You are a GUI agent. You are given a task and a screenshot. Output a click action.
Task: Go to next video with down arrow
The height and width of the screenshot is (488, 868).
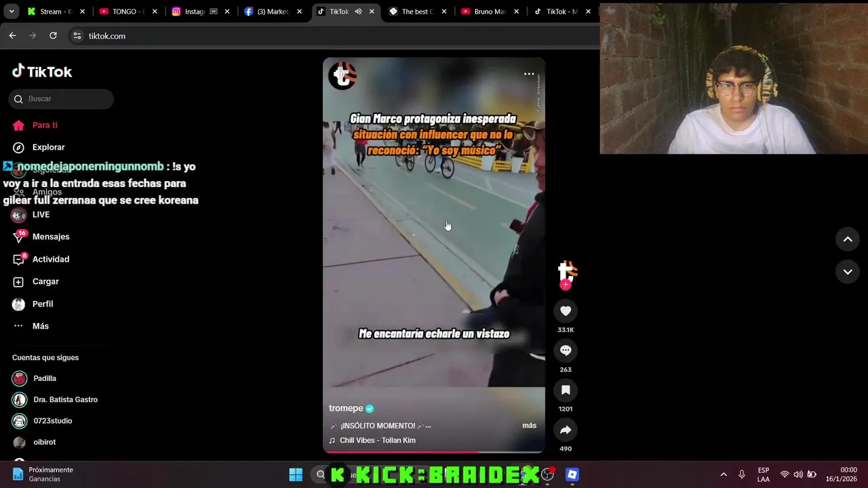tap(848, 272)
